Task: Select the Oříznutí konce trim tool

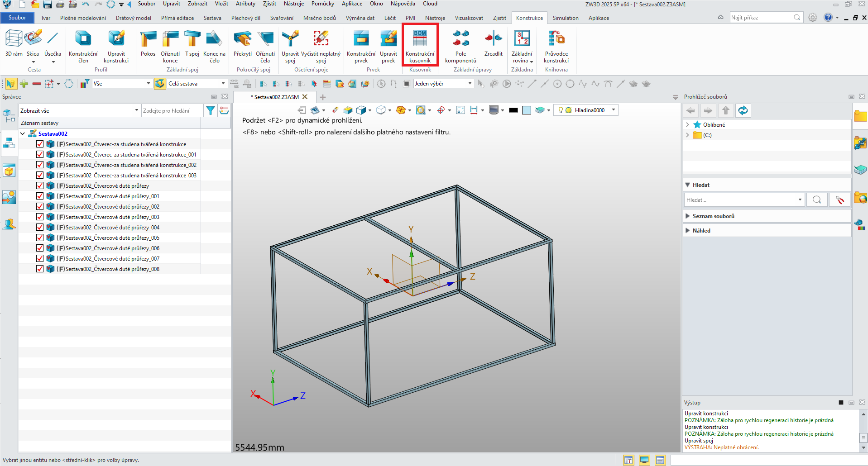Action: [170, 46]
